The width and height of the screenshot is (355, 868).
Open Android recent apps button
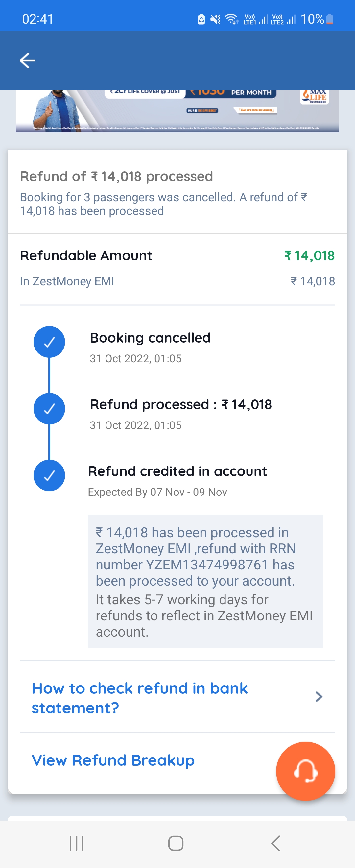click(x=77, y=843)
